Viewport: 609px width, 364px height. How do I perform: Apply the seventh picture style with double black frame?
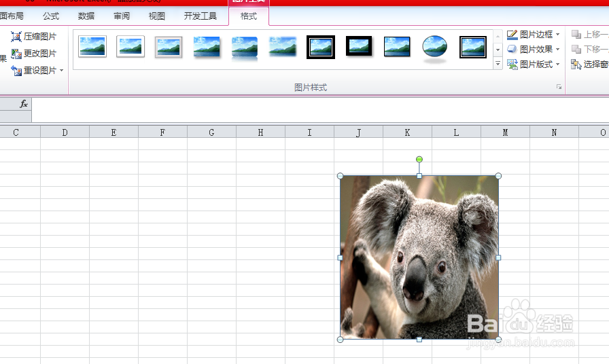[x=320, y=47]
